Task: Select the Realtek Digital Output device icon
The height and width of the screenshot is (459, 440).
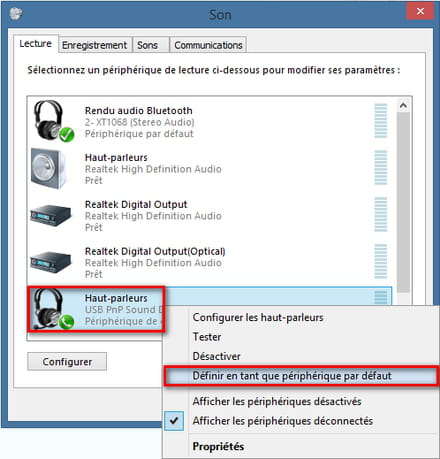Action: 51,215
